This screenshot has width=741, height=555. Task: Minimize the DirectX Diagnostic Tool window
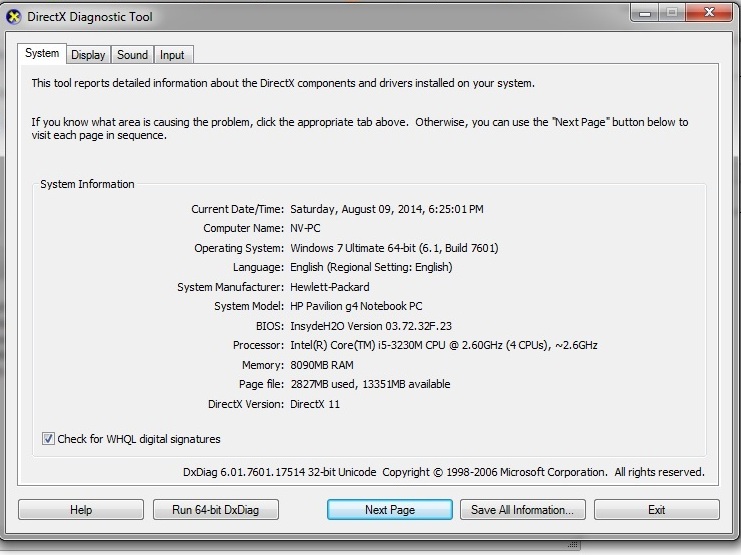coord(642,14)
